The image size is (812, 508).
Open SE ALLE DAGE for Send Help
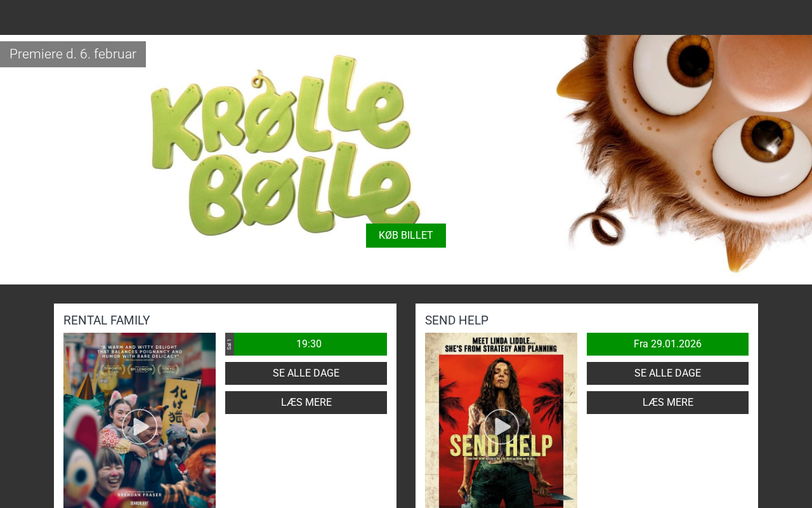point(667,373)
